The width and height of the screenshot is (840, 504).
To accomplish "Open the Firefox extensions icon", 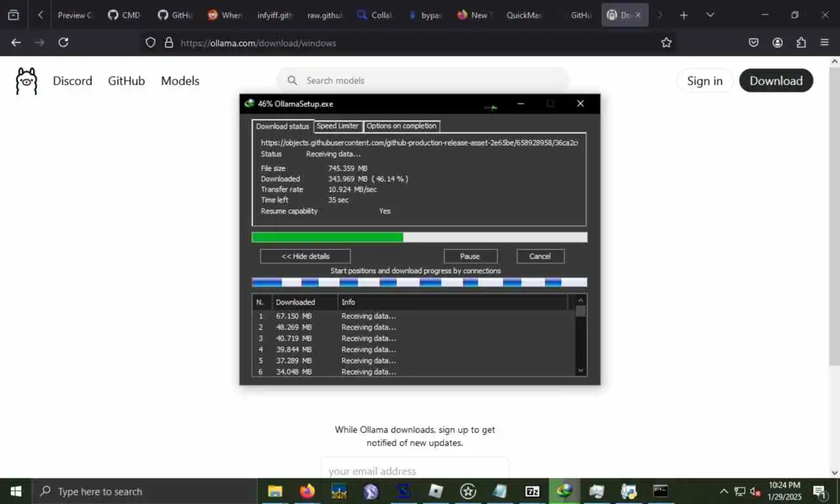I will point(801,43).
